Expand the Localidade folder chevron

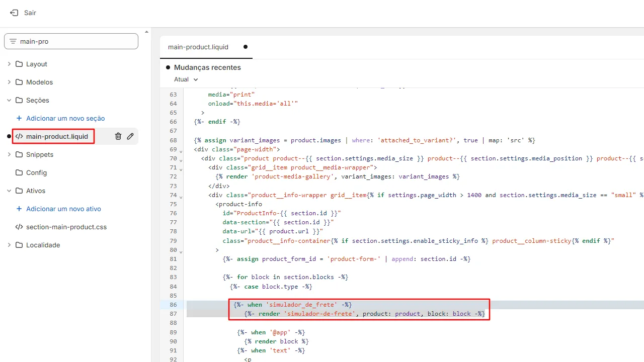coord(9,245)
